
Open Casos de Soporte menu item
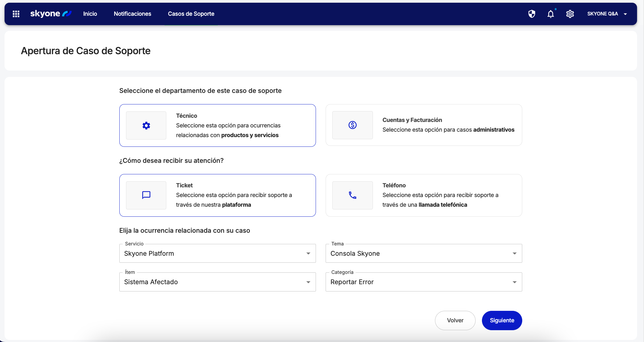pyautogui.click(x=191, y=14)
